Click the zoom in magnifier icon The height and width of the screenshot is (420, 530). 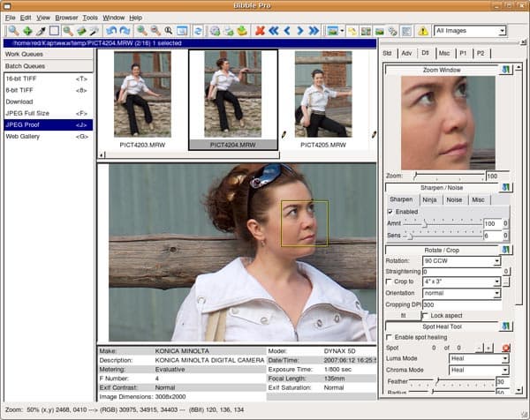click(x=142, y=31)
